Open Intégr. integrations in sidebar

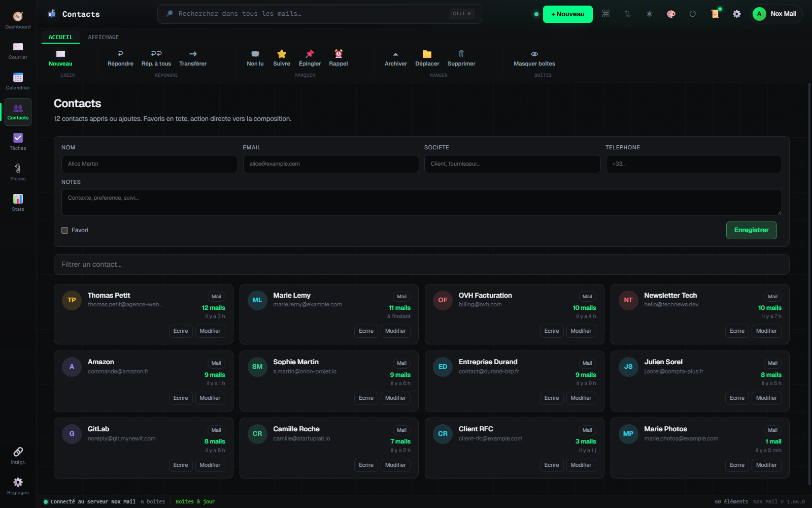click(18, 456)
